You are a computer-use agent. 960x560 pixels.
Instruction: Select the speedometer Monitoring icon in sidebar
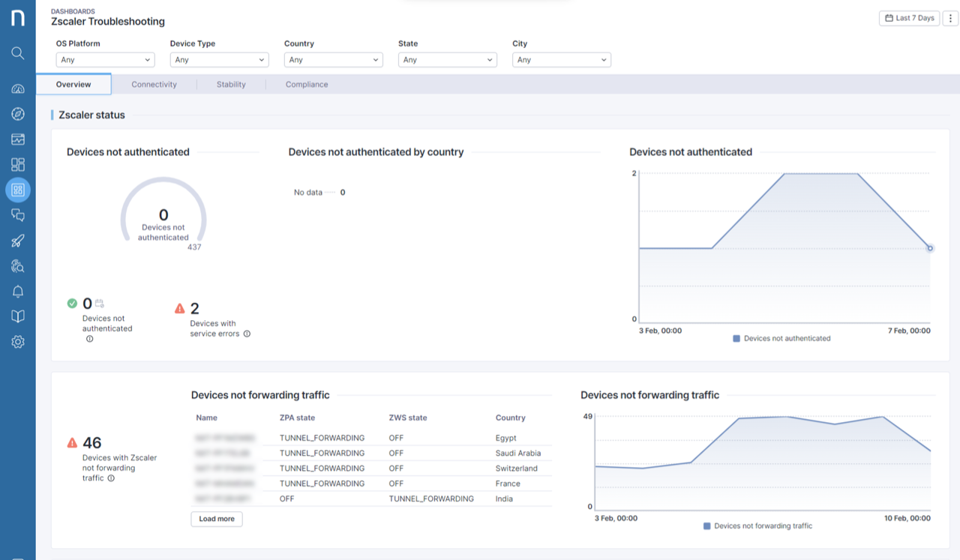pyautogui.click(x=18, y=88)
